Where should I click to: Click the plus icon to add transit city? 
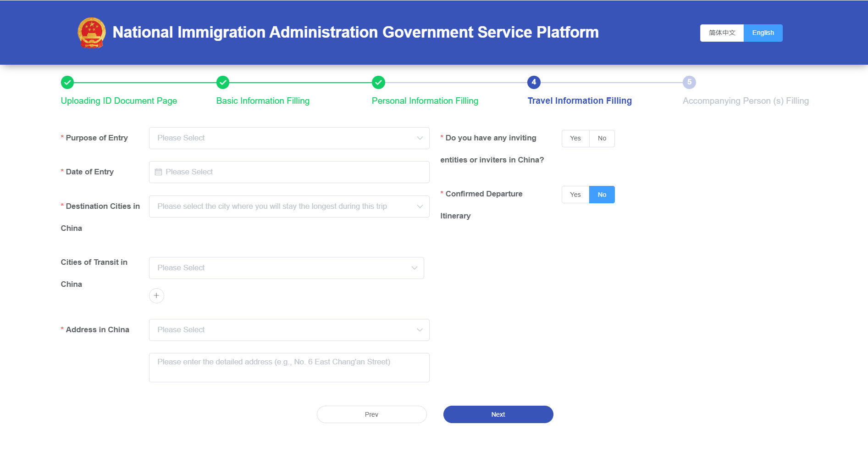pyautogui.click(x=156, y=296)
